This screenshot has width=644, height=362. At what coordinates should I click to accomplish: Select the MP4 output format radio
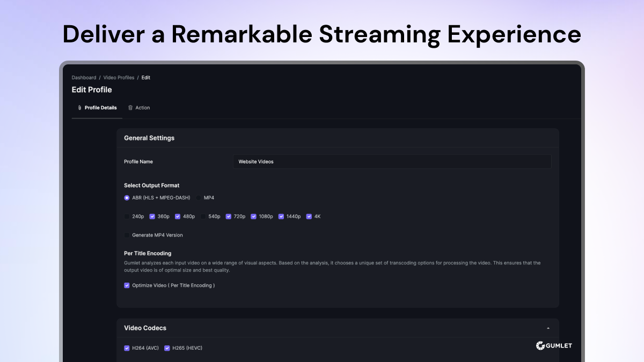pos(199,198)
